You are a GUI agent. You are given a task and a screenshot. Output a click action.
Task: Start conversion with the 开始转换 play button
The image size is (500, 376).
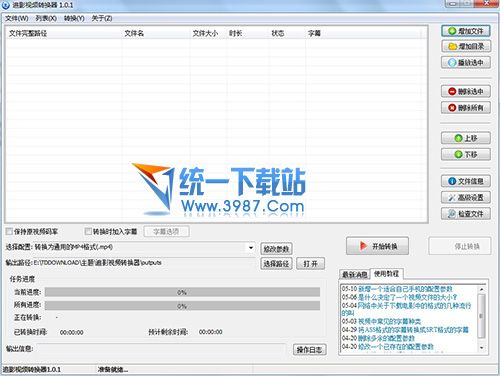[377, 246]
